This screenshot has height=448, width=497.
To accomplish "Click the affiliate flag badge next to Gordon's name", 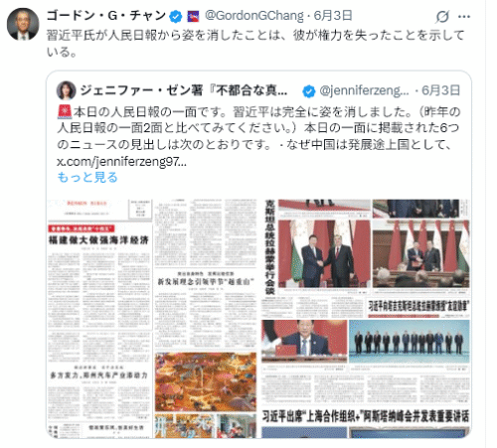I will click(193, 16).
